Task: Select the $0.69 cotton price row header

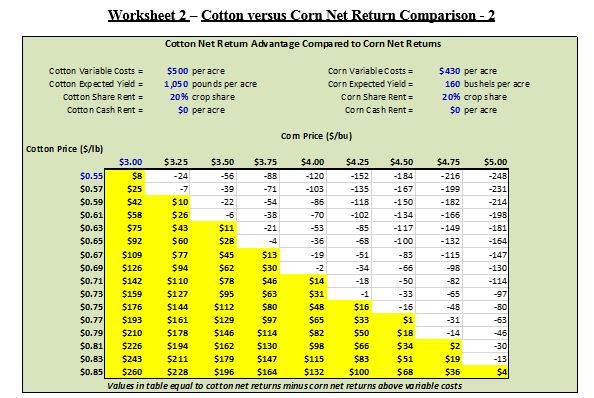Action: [91, 268]
